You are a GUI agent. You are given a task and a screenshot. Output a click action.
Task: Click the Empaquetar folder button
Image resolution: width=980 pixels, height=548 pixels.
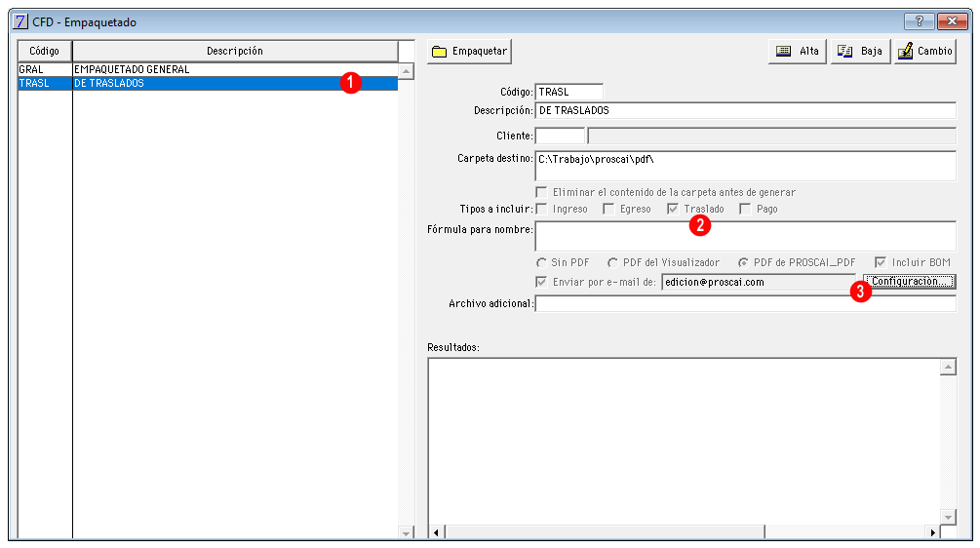(469, 52)
